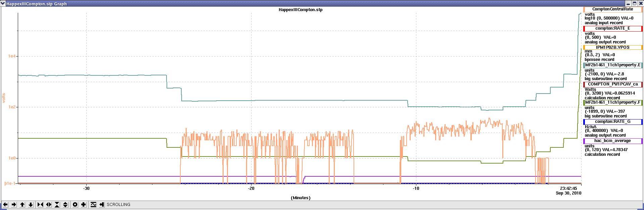The image size is (644, 210).
Task: Select the compton:RATE_G curve legend
Action: pos(613,121)
